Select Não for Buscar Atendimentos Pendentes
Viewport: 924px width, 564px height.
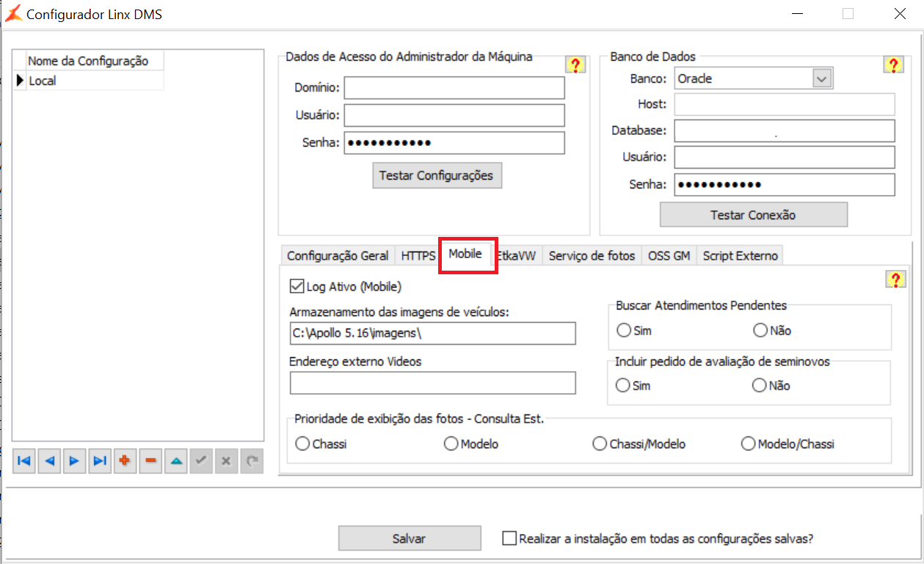pos(760,331)
